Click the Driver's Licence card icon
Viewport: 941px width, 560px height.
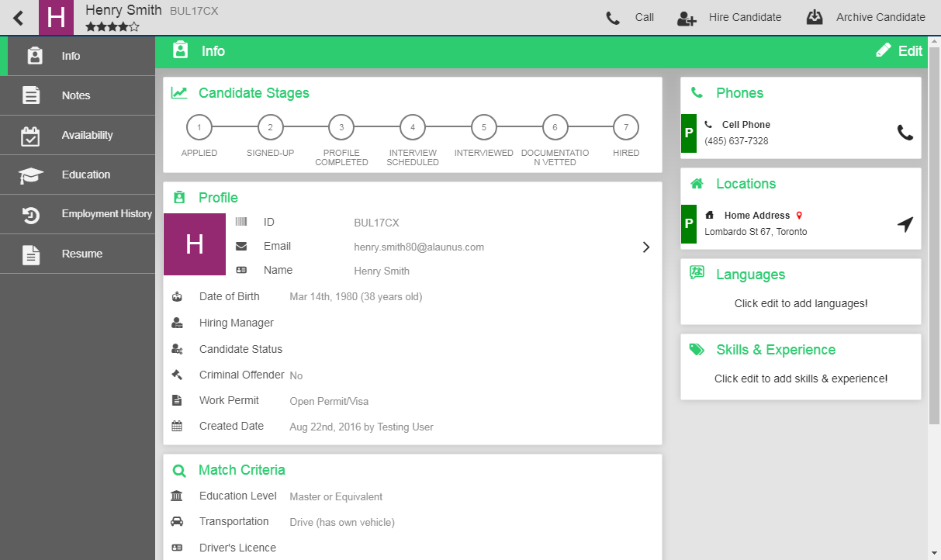click(x=177, y=548)
